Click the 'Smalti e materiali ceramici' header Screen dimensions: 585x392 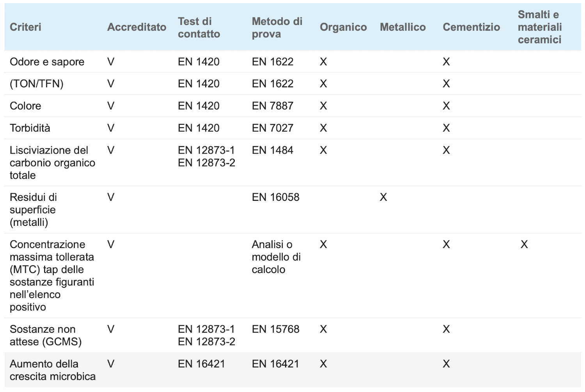pyautogui.click(x=539, y=27)
